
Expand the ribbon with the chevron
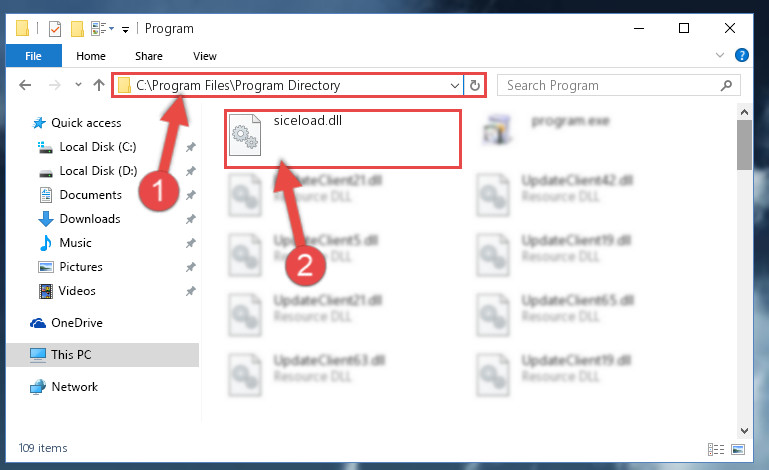tap(719, 55)
